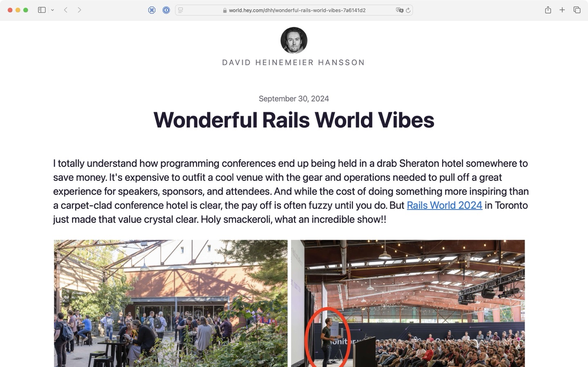588x367 pixels.
Task: Open the Share menu
Action: [x=548, y=10]
